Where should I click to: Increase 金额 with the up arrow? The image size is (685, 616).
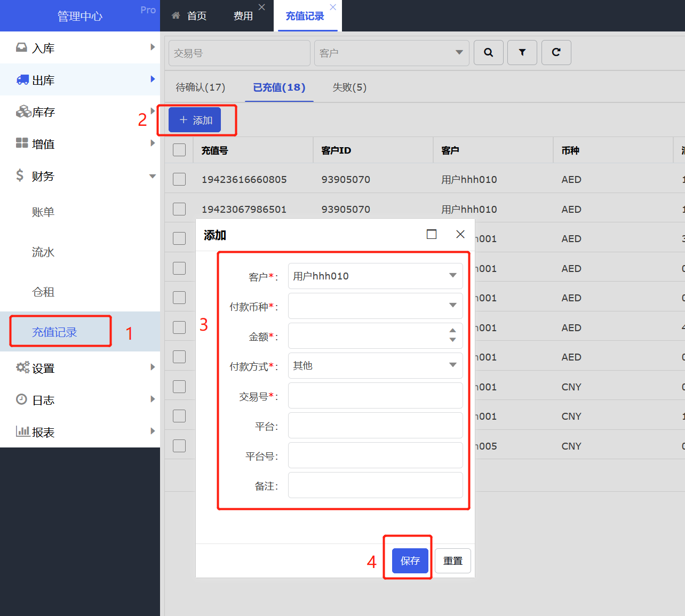click(x=452, y=331)
